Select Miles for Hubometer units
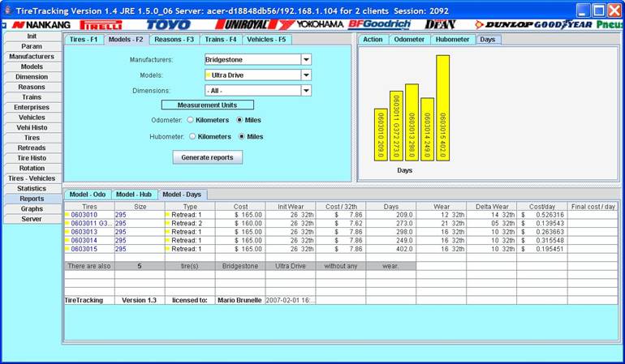Screen dimensions: 625x364 click(x=240, y=137)
